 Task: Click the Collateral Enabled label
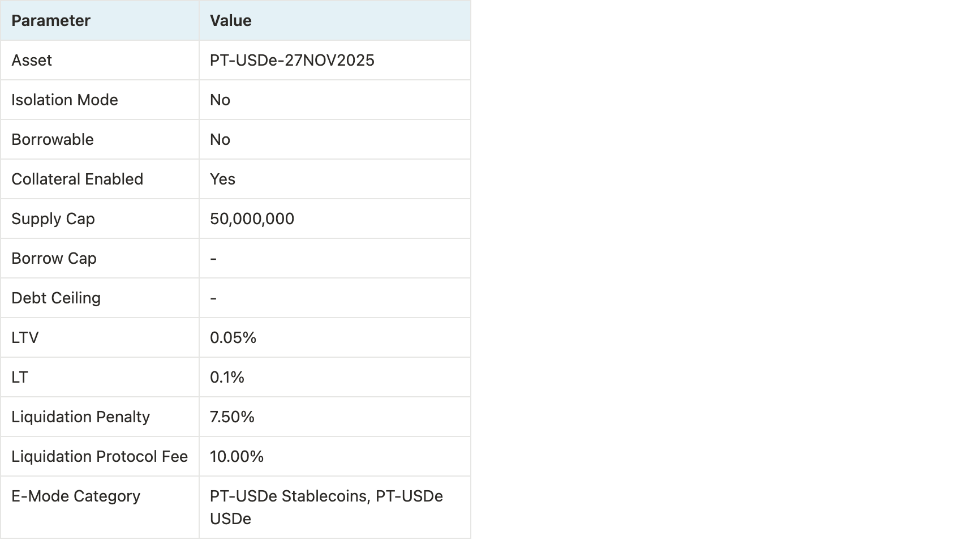(x=77, y=179)
